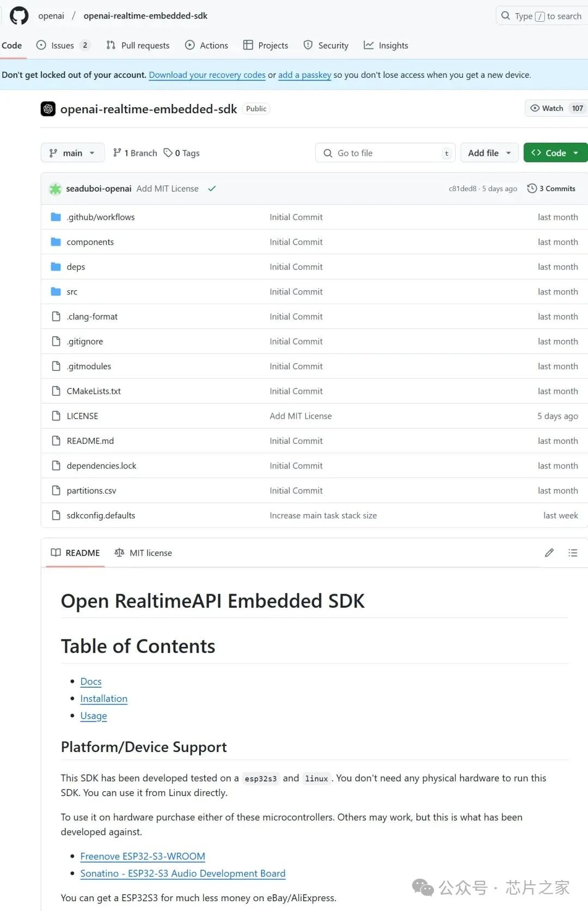
Task: Watch the repository
Action: 556,108
